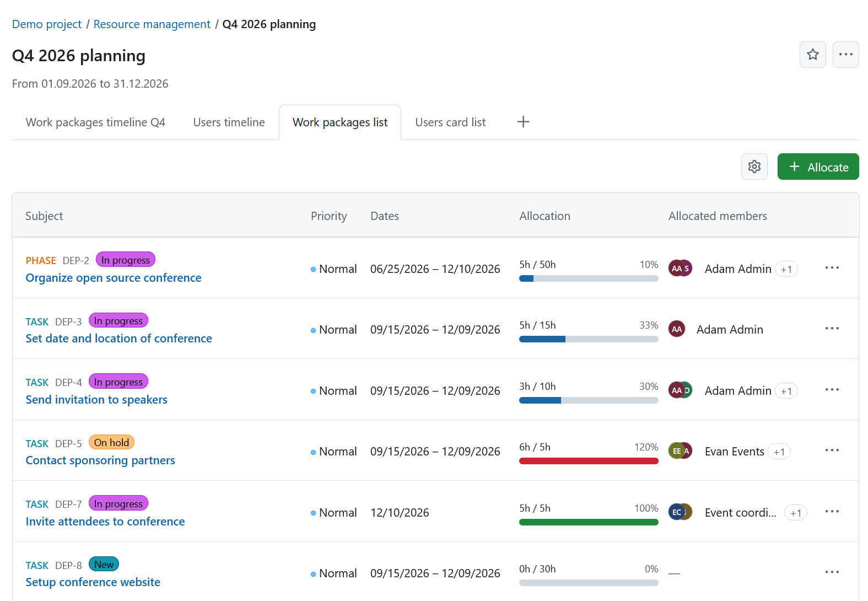Open the view settings gear
868x601 pixels.
pyautogui.click(x=754, y=167)
